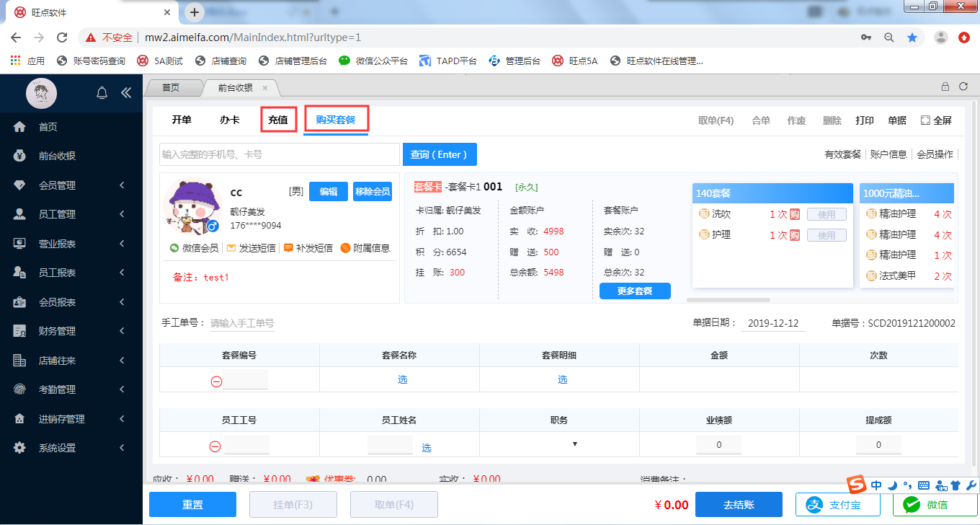
Task: Pay with 微信 button
Action: 935,505
